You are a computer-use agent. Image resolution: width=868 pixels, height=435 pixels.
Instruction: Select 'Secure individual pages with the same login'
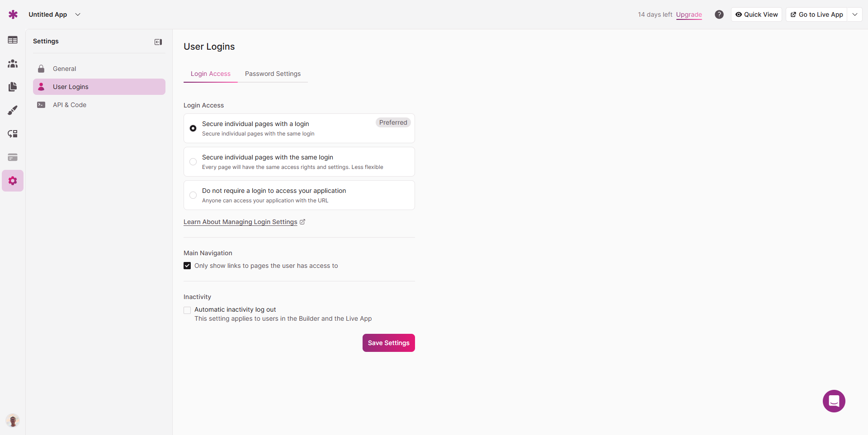coord(193,162)
